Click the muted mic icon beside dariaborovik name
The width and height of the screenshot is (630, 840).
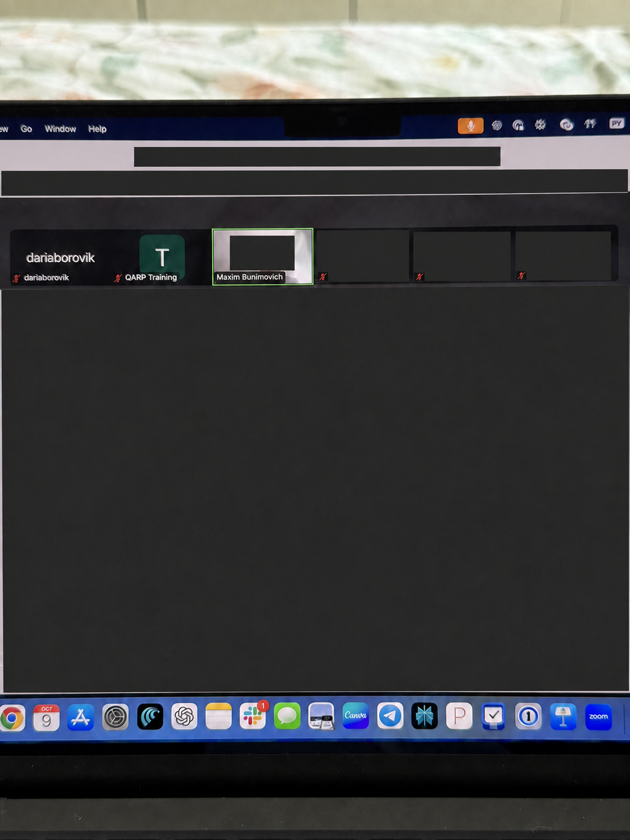(16, 278)
